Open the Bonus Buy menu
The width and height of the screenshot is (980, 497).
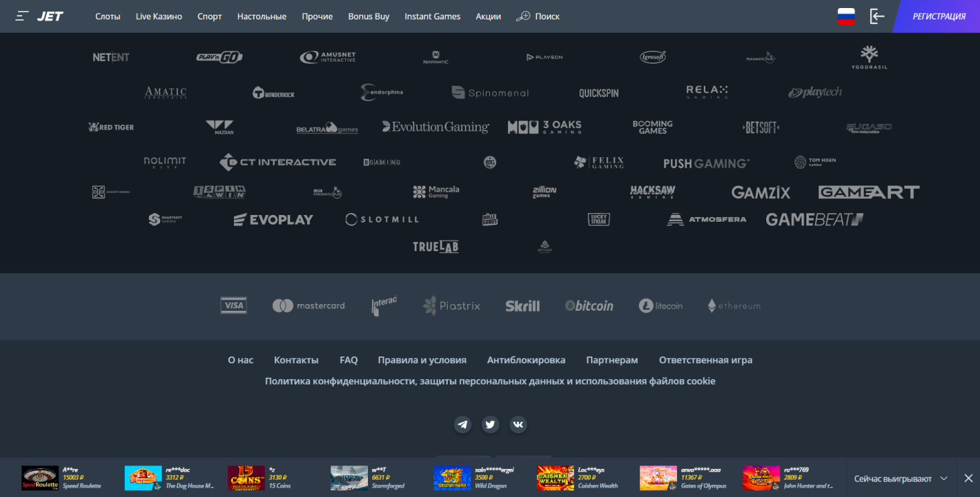369,16
